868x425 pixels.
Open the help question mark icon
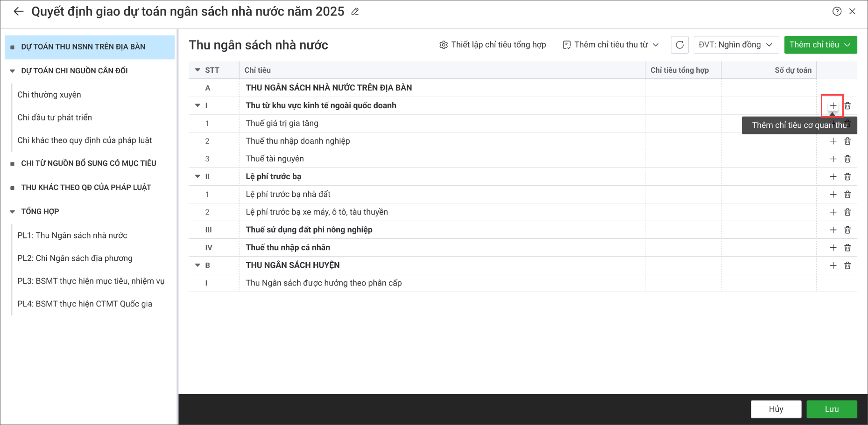[837, 12]
